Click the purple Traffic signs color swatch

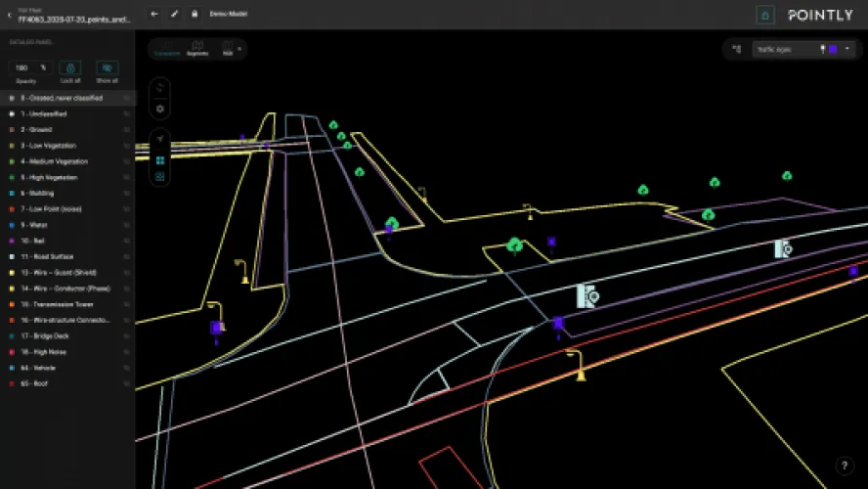point(832,48)
